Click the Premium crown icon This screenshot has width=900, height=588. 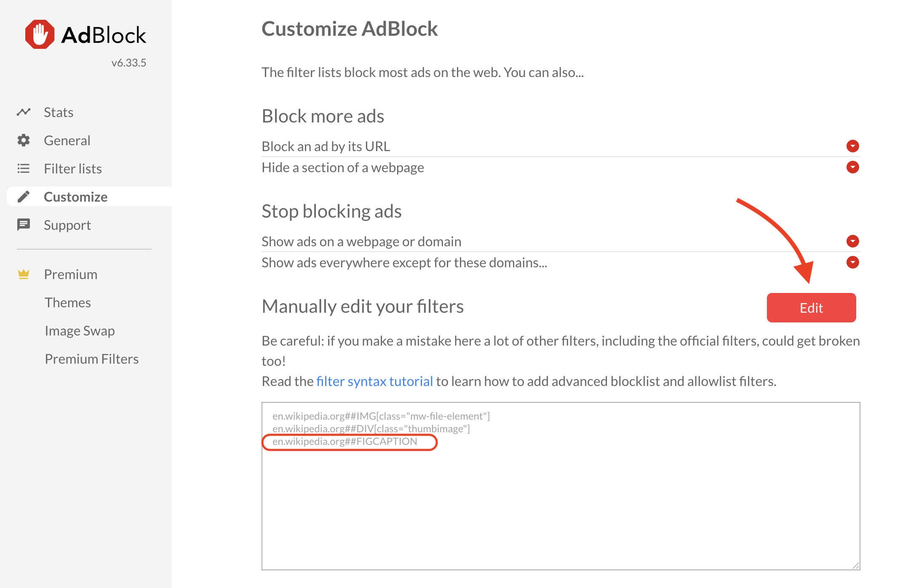pyautogui.click(x=24, y=274)
